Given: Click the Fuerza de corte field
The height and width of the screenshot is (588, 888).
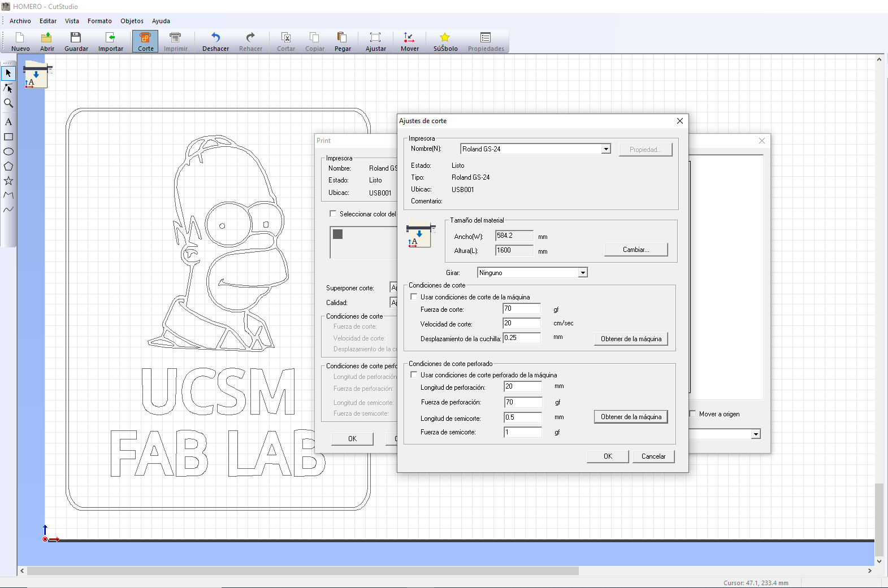Looking at the screenshot, I should point(522,309).
